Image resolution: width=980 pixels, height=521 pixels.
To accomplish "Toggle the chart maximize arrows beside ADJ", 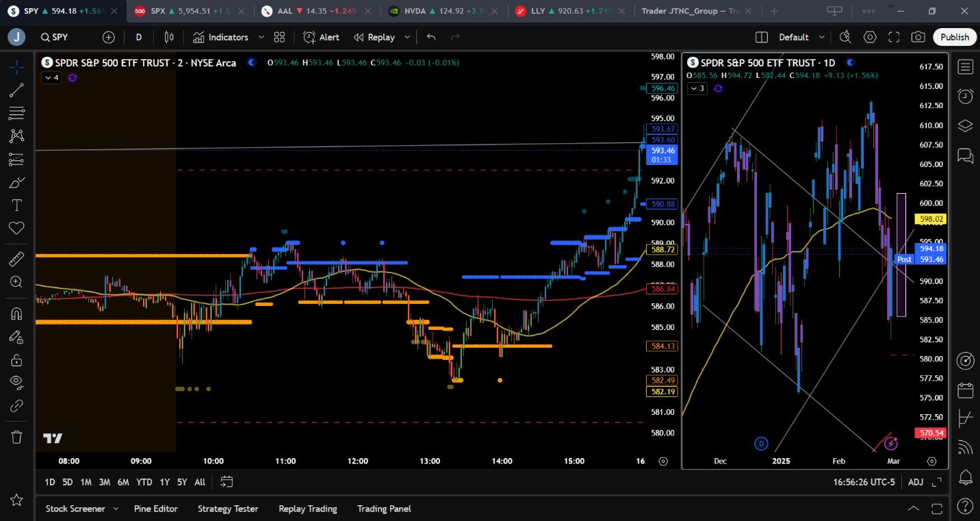I will [938, 482].
